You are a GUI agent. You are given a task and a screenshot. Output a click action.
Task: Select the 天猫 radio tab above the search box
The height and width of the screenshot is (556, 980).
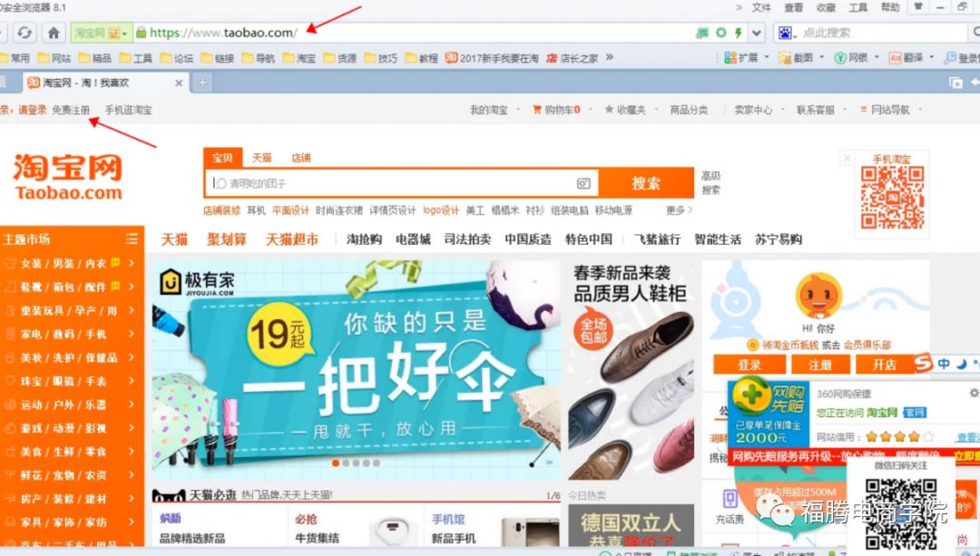point(263,156)
